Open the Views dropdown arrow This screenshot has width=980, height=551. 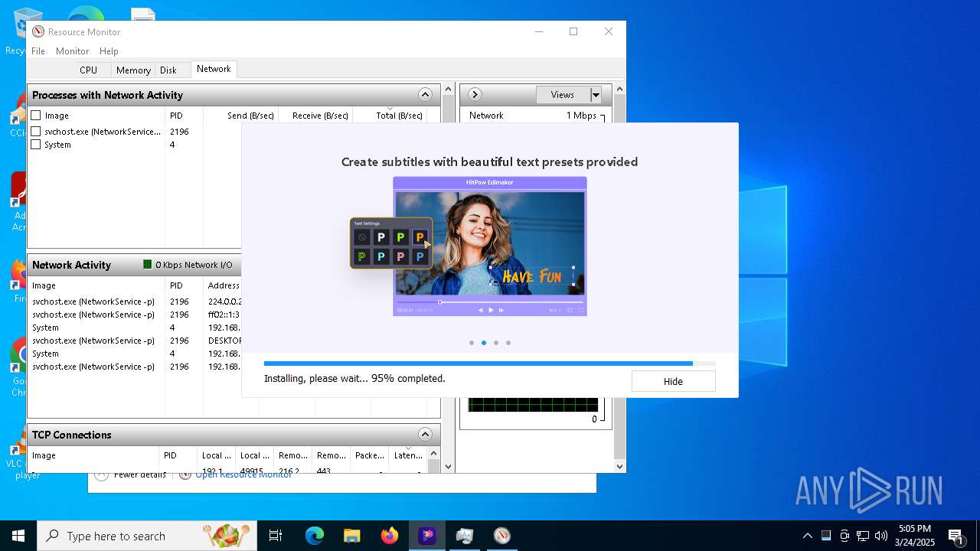coord(596,95)
